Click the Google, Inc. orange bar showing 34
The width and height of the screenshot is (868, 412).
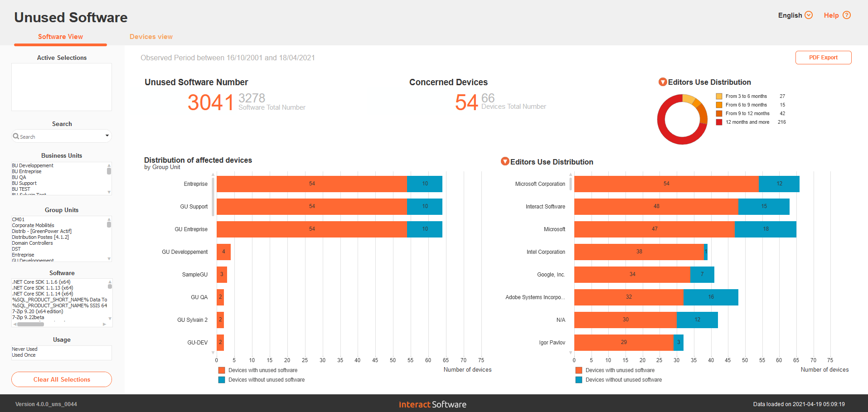(x=632, y=274)
